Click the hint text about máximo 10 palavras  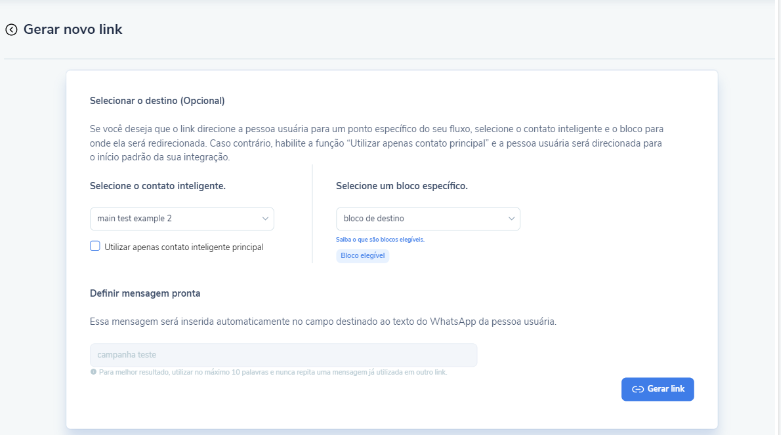272,372
